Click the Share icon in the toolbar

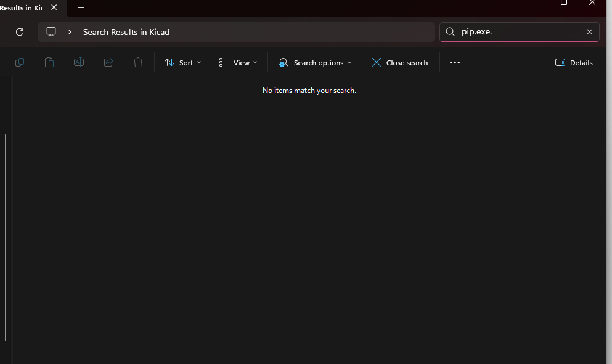click(108, 62)
